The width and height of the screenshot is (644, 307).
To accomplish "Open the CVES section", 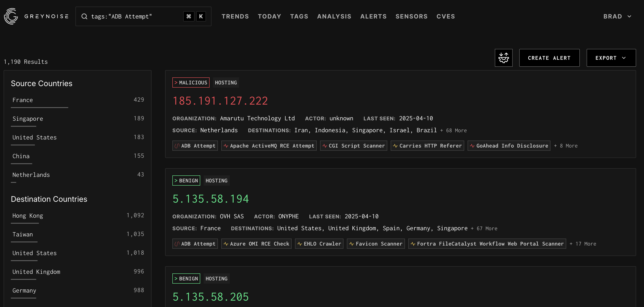I will pyautogui.click(x=445, y=17).
